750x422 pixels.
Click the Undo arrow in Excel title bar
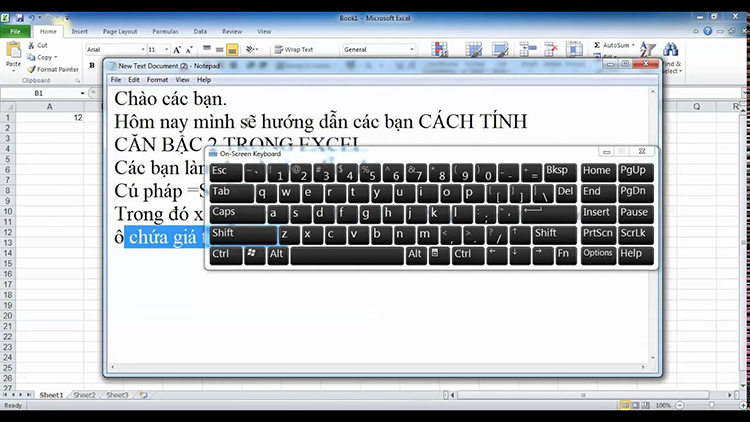32,18
